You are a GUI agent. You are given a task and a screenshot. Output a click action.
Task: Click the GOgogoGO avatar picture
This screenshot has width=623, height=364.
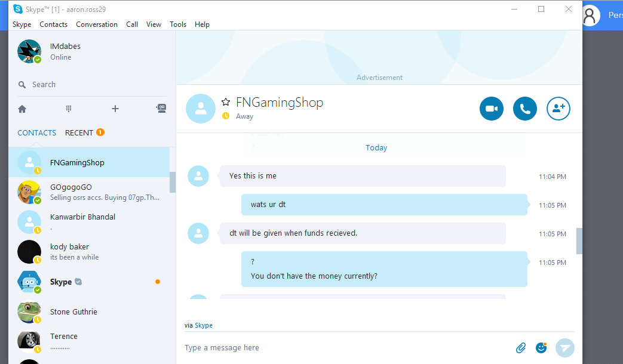[29, 192]
